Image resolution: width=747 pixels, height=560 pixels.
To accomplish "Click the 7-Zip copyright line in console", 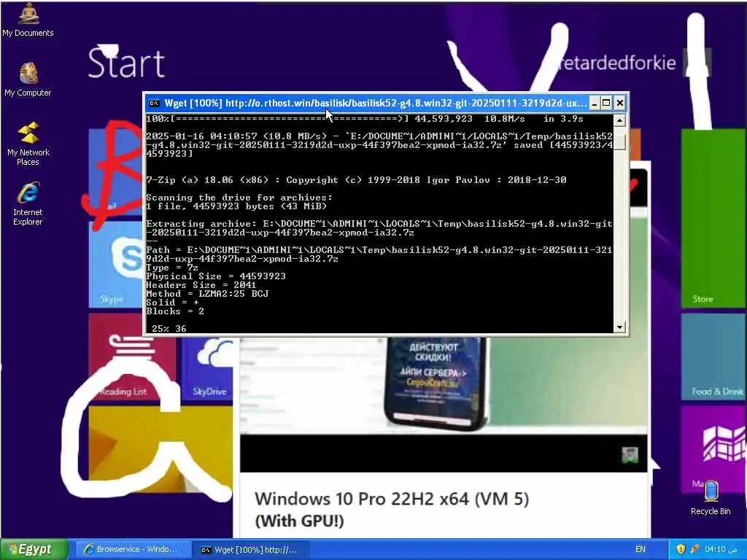I will [x=356, y=180].
